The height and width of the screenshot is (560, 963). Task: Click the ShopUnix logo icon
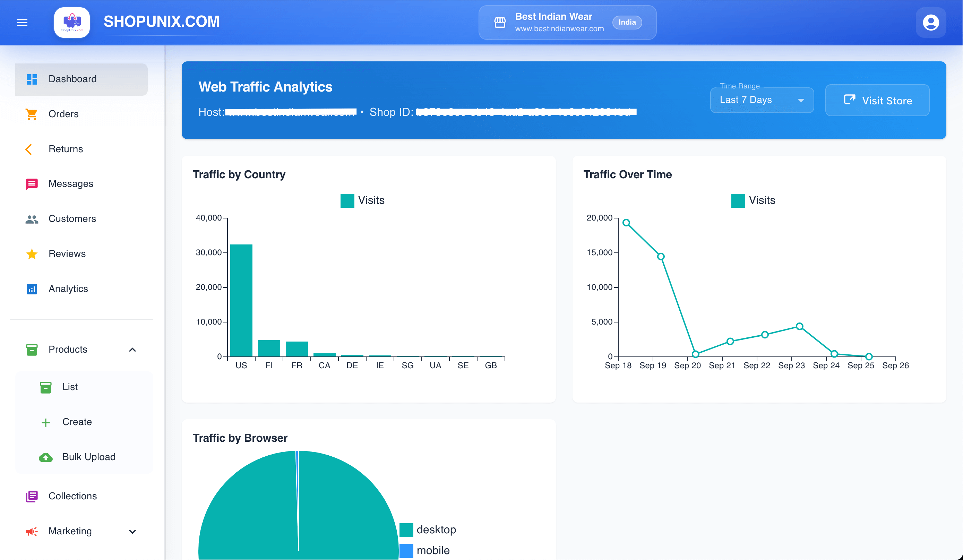pos(72,22)
